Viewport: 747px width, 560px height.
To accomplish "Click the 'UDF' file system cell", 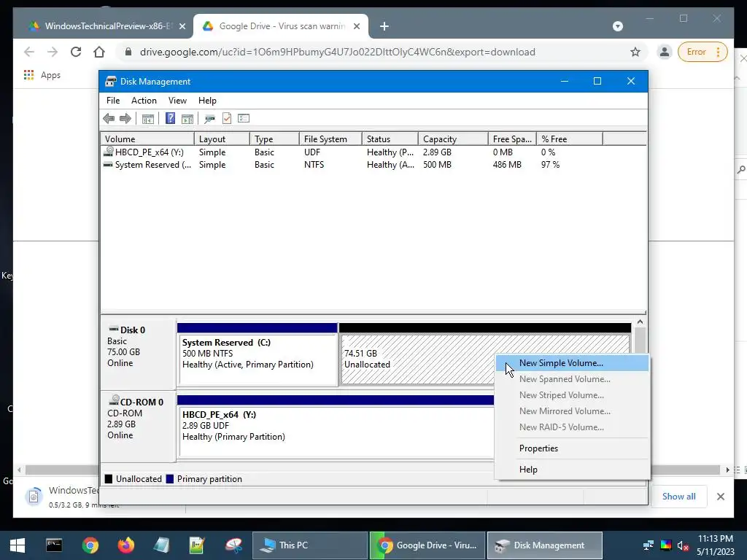I will pos(312,152).
